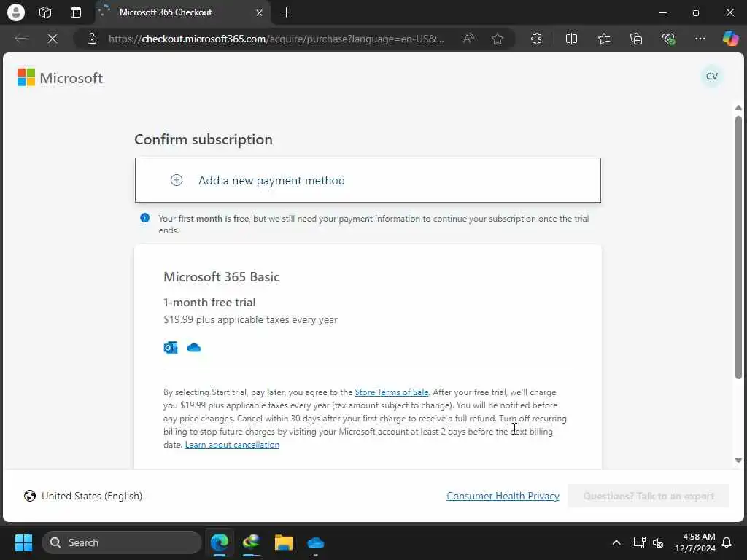Open the notifications bell icon
This screenshot has height=560, width=747.
tap(727, 542)
